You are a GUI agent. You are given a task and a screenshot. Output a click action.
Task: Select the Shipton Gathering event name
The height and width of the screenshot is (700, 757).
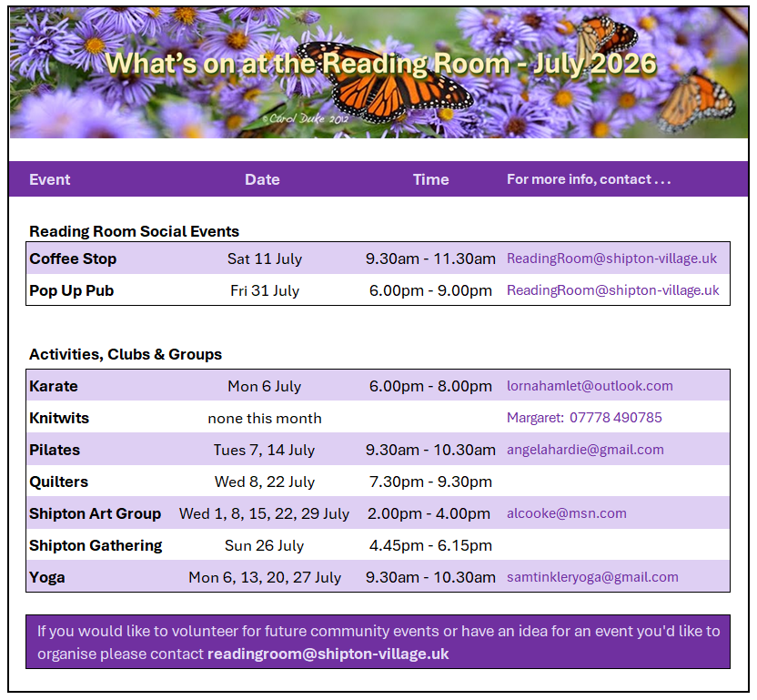coord(96,545)
